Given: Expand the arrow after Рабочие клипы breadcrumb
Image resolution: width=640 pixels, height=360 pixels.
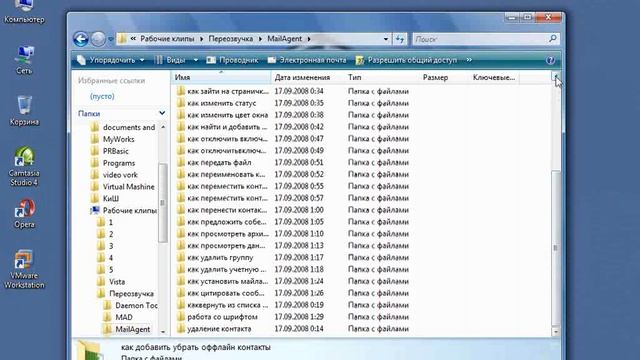Looking at the screenshot, I should point(202,39).
